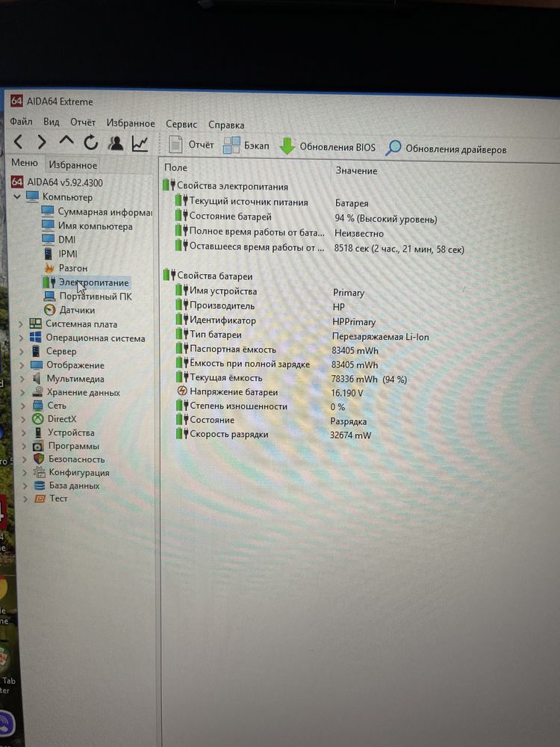Image resolution: width=560 pixels, height=747 pixels.
Task: Click the Back navigation arrow
Action: point(18,141)
